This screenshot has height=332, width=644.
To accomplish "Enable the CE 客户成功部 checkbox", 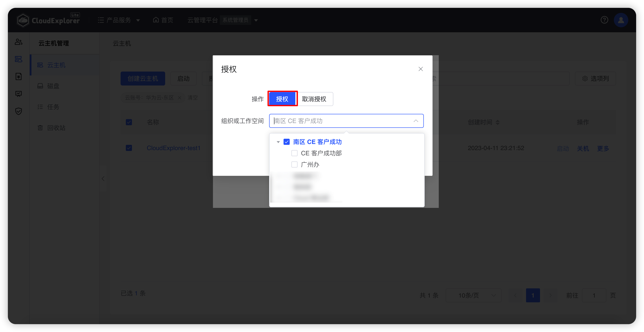I will (294, 153).
